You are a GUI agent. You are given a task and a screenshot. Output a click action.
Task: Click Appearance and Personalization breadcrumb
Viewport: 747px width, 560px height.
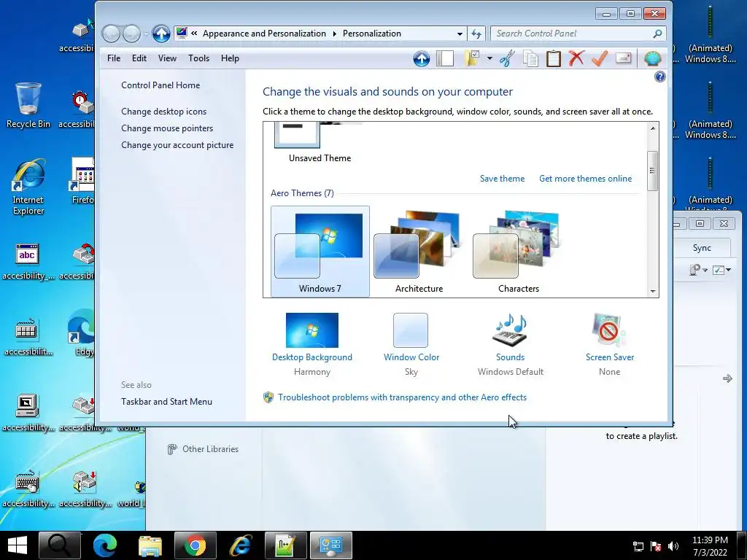[264, 34]
